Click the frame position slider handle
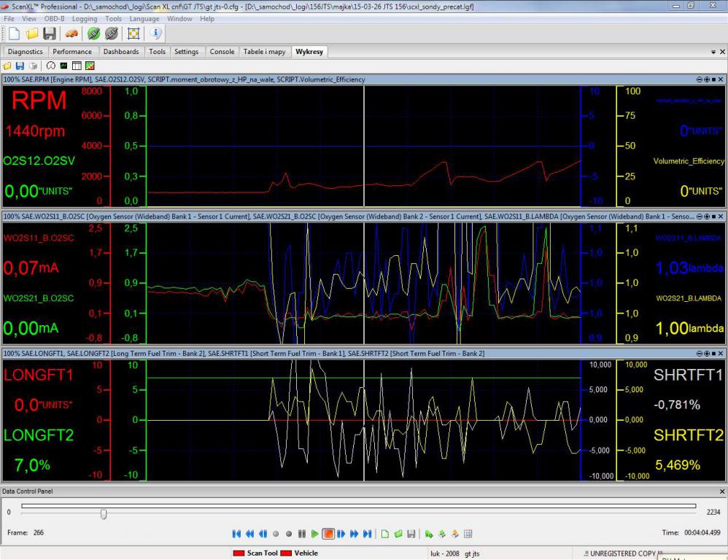Image resolution: width=728 pixels, height=560 pixels. (x=104, y=514)
